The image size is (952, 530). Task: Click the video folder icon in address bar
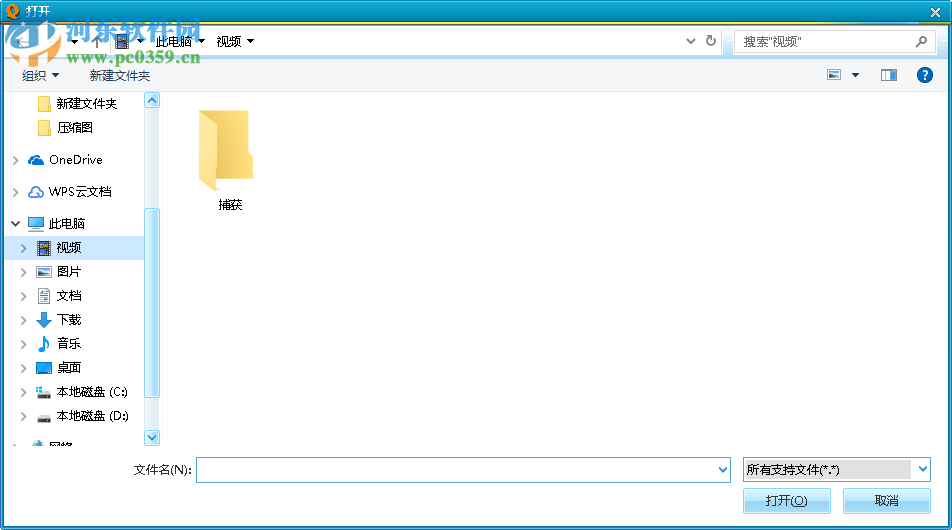122,41
